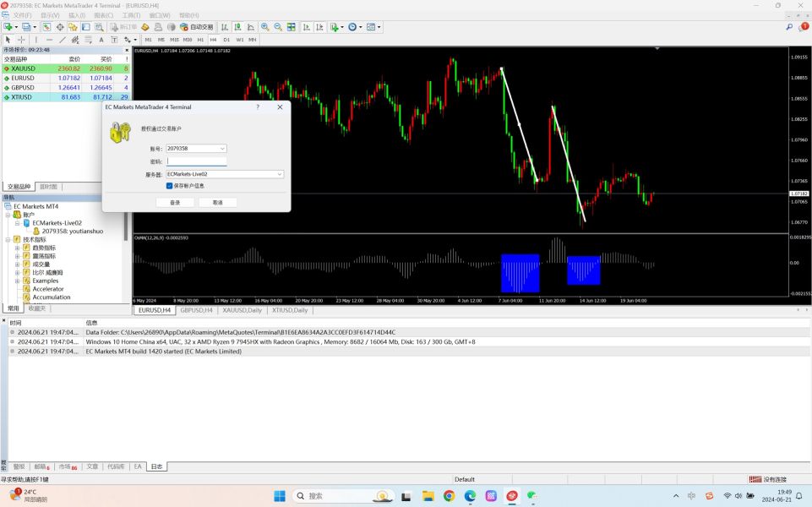The width and height of the screenshot is (812, 507).
Task: Switch to the GBPUSD,H4 chart tab
Action: tap(196, 310)
